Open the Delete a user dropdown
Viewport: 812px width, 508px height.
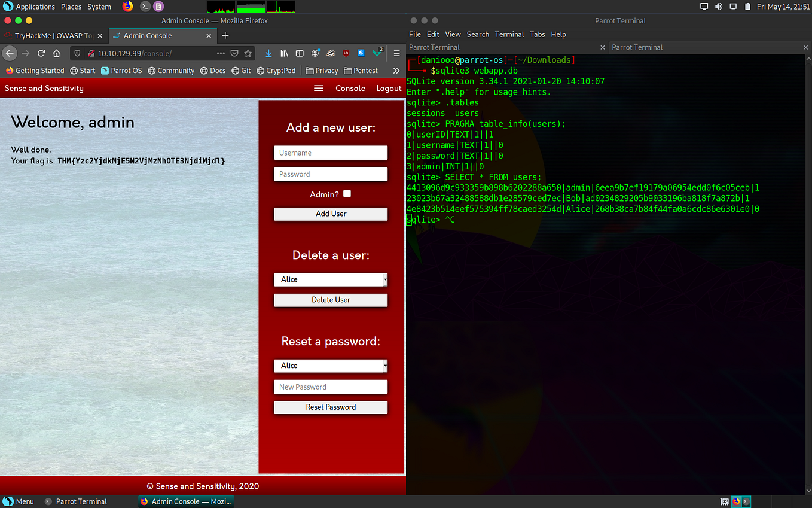point(331,279)
